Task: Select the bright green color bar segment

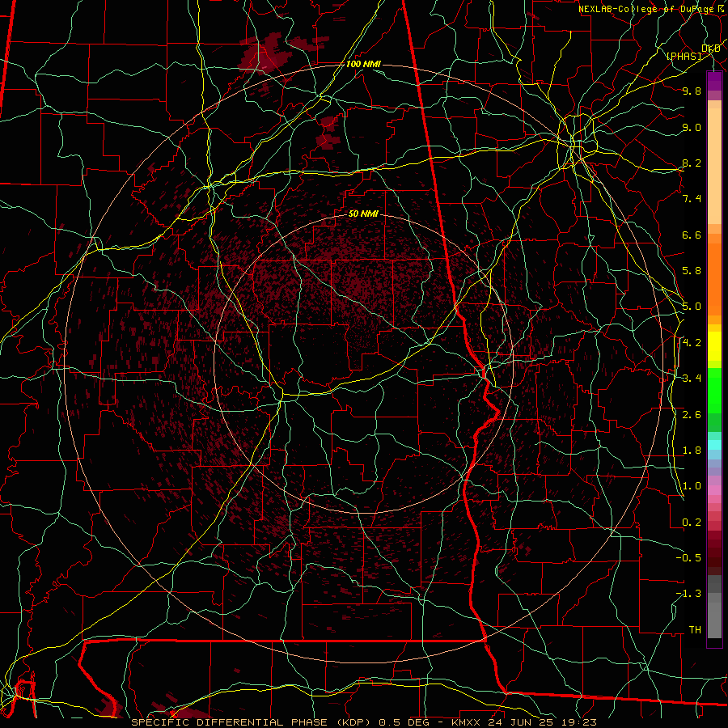Action: coord(714,390)
